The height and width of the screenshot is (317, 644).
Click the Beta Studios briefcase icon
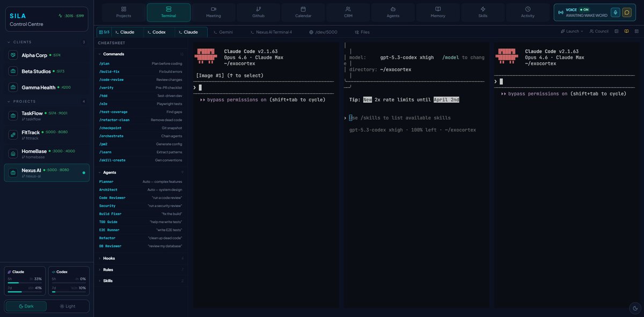pos(13,71)
